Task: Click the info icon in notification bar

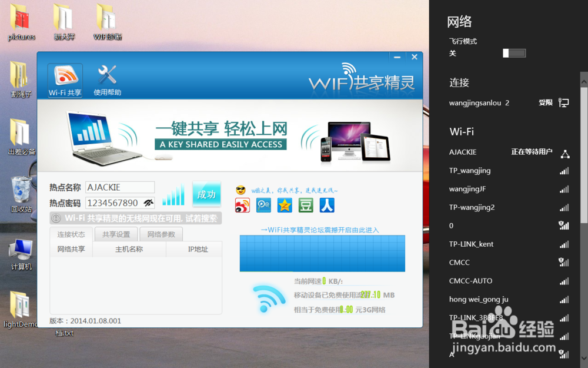Action: click(x=56, y=218)
